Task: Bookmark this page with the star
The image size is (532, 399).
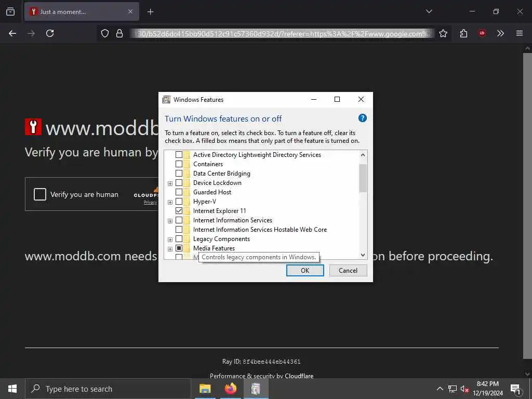Action: click(x=443, y=33)
